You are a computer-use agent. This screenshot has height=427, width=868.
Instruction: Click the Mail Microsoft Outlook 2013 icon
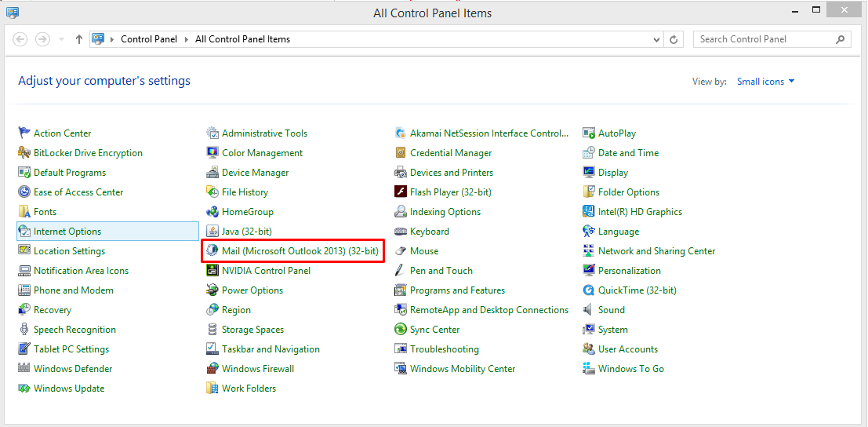[x=212, y=251]
